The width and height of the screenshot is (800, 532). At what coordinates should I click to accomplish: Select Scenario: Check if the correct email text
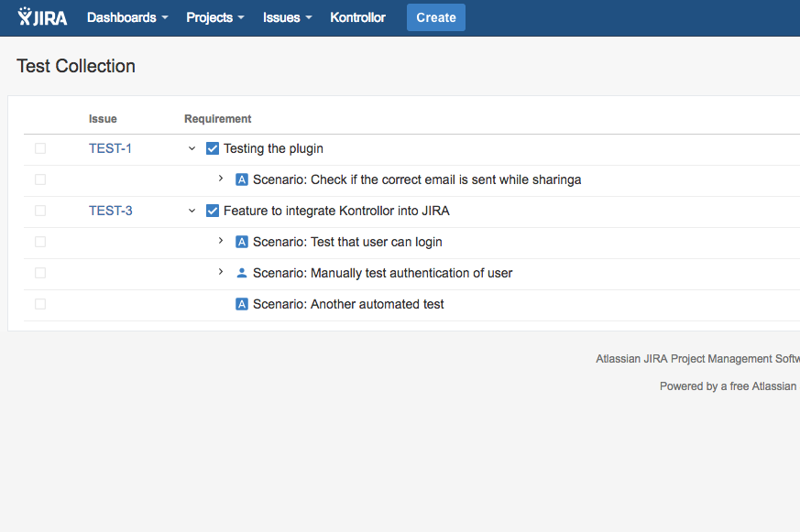click(417, 179)
